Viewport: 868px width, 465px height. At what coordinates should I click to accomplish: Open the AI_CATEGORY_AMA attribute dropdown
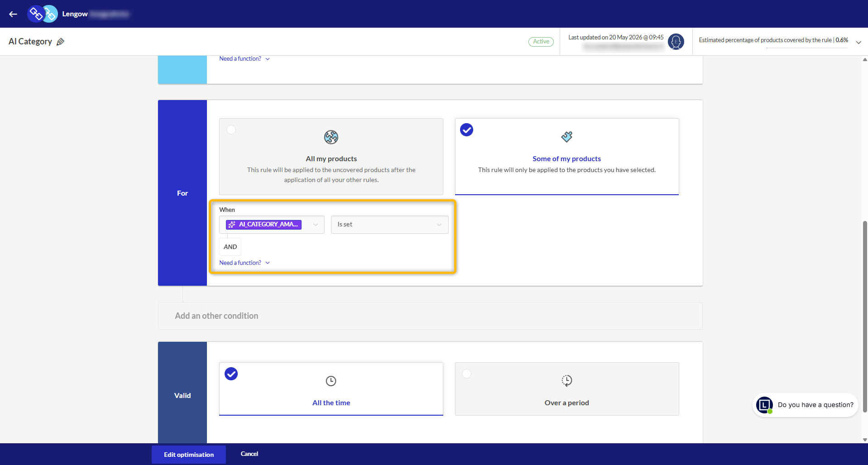(x=272, y=225)
